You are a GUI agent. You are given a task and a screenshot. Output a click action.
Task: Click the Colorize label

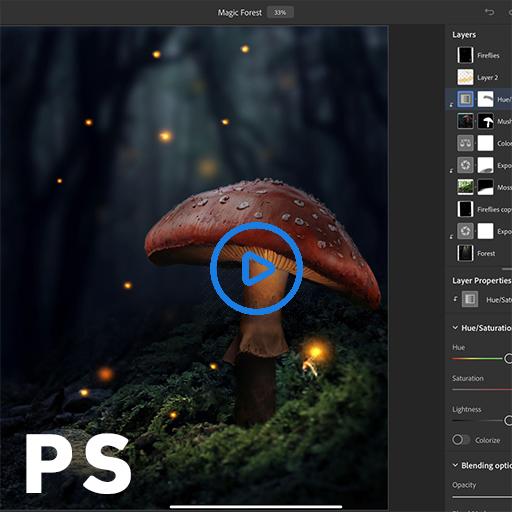pos(487,440)
